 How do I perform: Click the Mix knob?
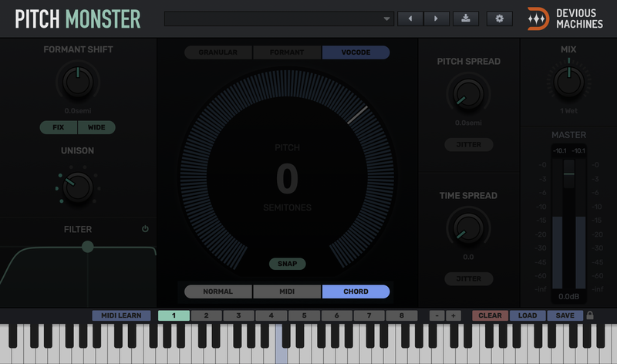(x=568, y=81)
